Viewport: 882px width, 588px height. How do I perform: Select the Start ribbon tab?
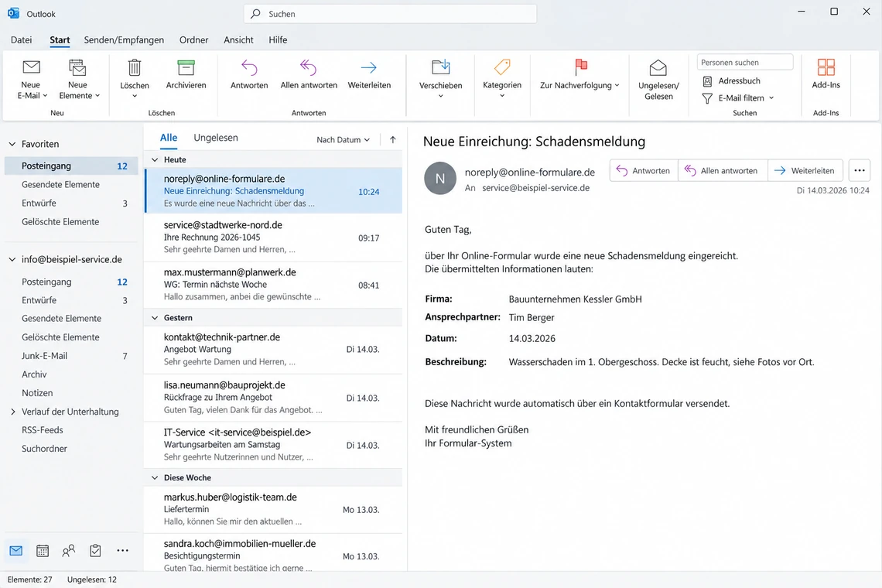[x=60, y=40]
